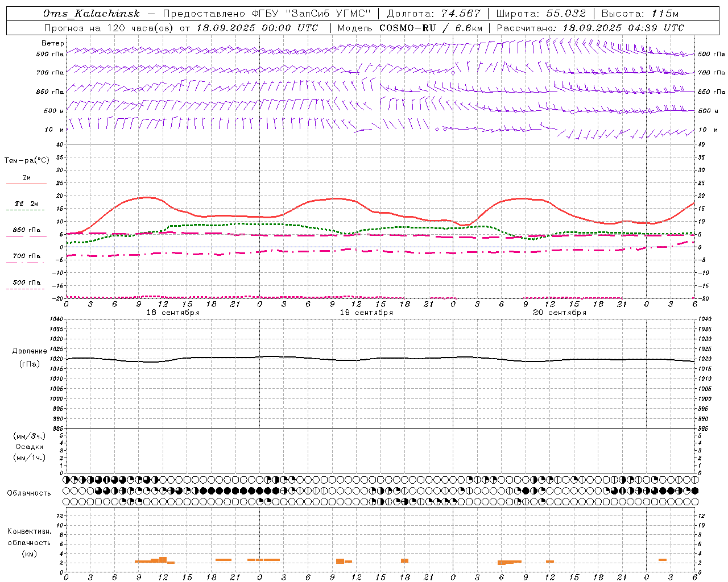Click the date label 20 сентября

pyautogui.click(x=560, y=313)
